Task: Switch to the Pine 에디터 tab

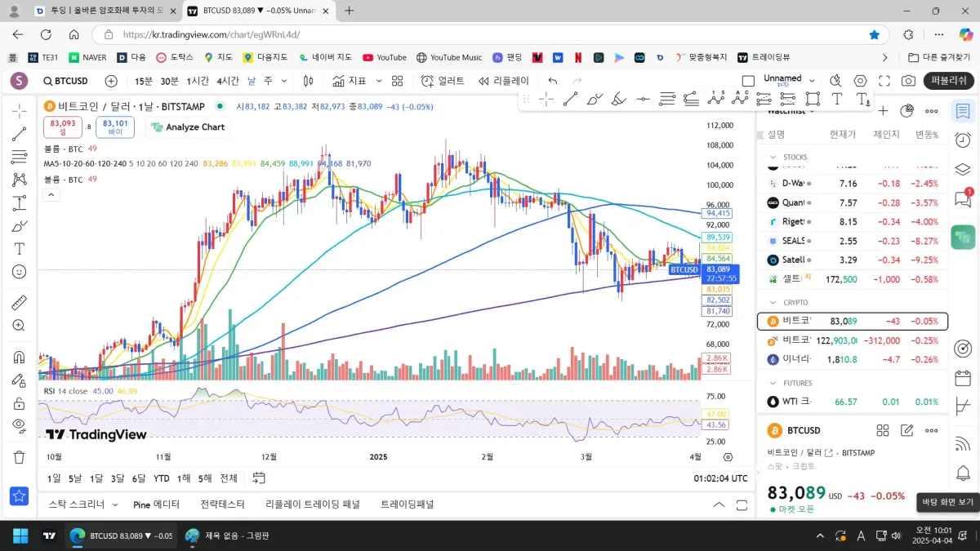Action: [x=157, y=504]
